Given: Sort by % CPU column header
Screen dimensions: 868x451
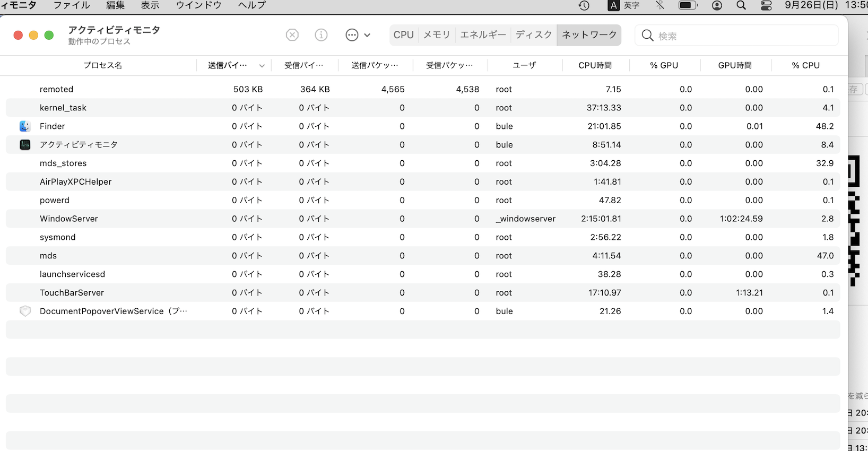Looking at the screenshot, I should tap(806, 65).
